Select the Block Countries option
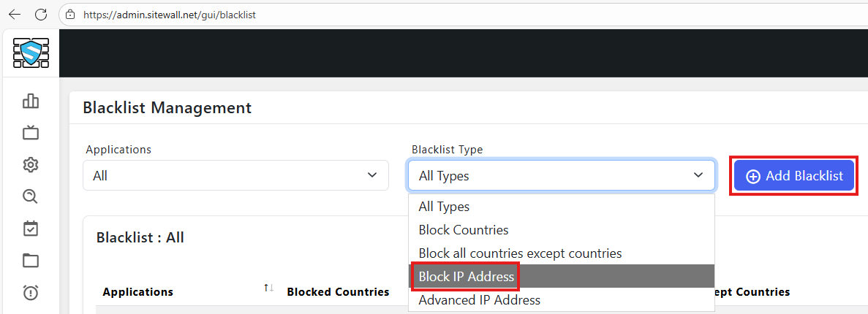The width and height of the screenshot is (868, 314). (464, 230)
